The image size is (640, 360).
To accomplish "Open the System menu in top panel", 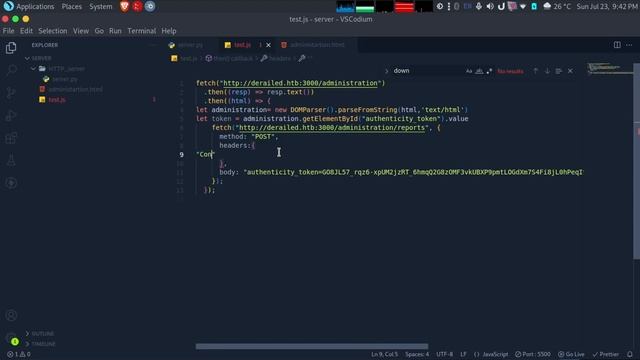I will (x=100, y=7).
